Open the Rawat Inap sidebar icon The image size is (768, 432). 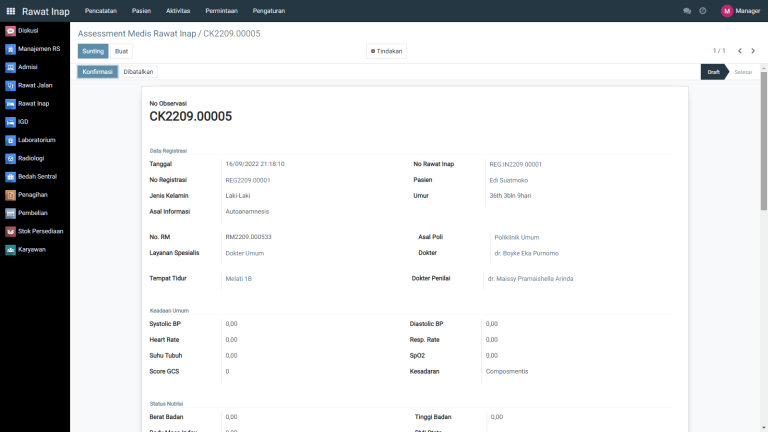[x=10, y=104]
